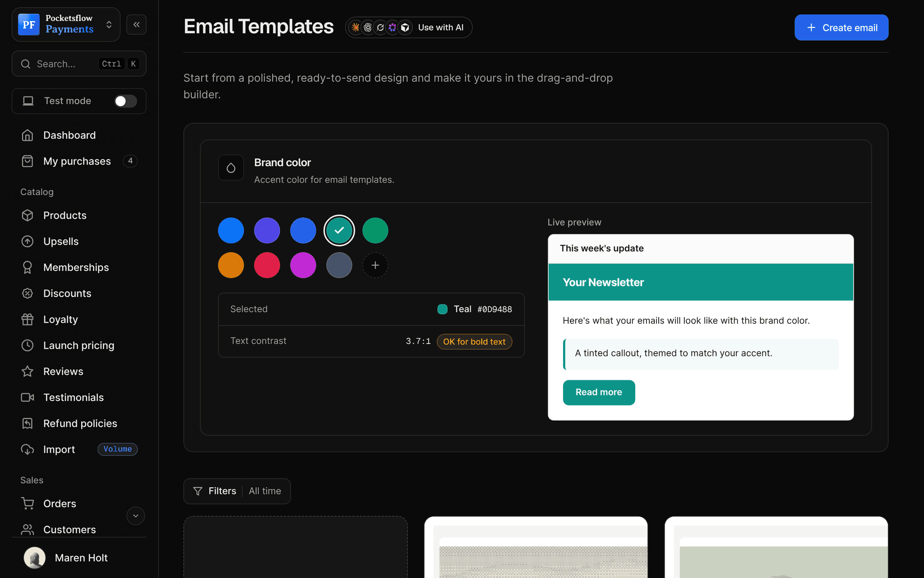The height and width of the screenshot is (578, 924).
Task: Click the Orders cart icon
Action: point(28,503)
